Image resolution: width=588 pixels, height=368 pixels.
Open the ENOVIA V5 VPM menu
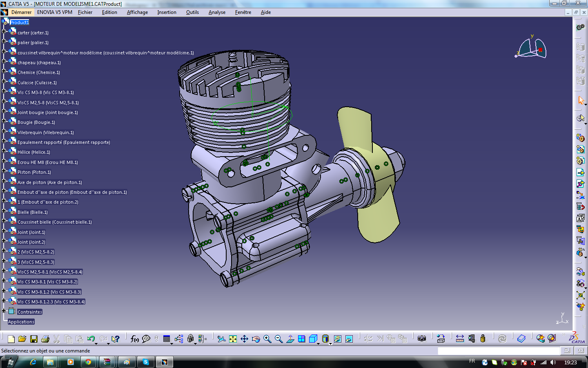[55, 12]
